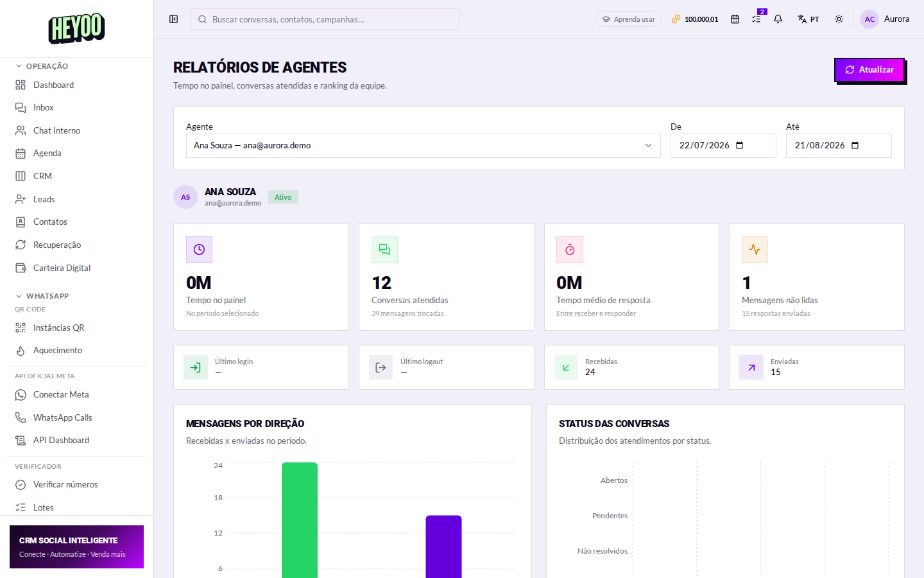This screenshot has width=924, height=578.
Task: Click the Até date field 21/08/2026
Action: 839,146
